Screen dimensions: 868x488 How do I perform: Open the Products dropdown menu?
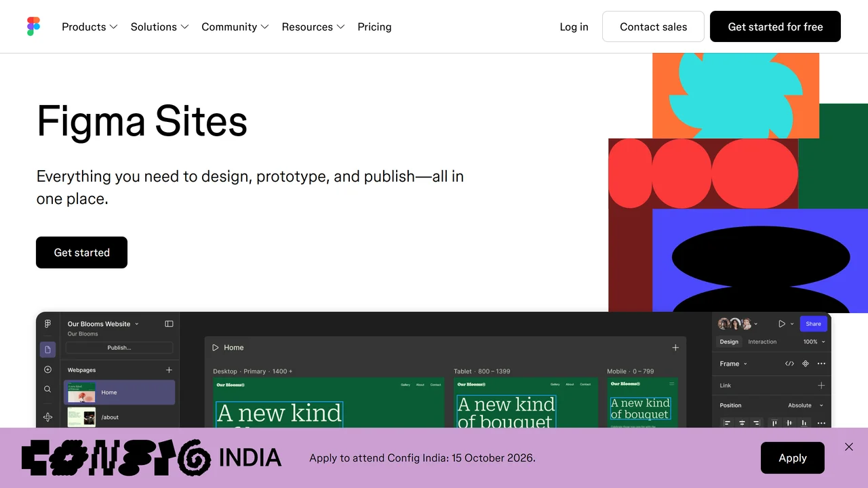[x=90, y=27]
